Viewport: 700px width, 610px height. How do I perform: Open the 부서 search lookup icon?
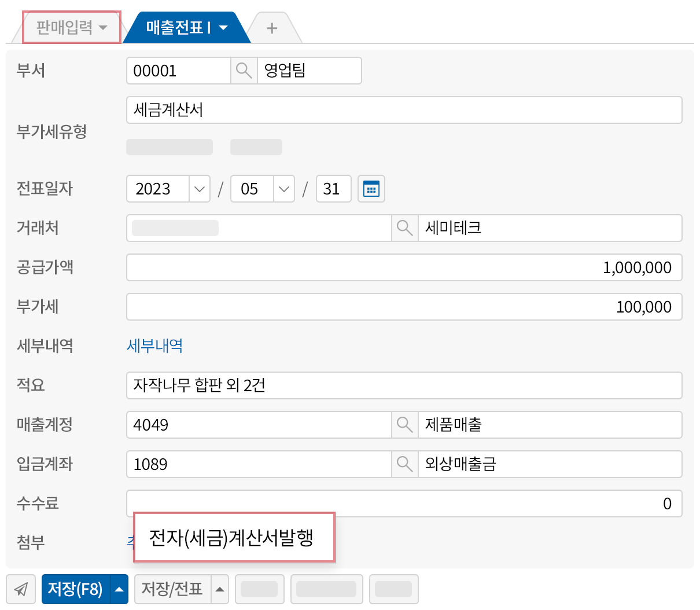tap(244, 70)
